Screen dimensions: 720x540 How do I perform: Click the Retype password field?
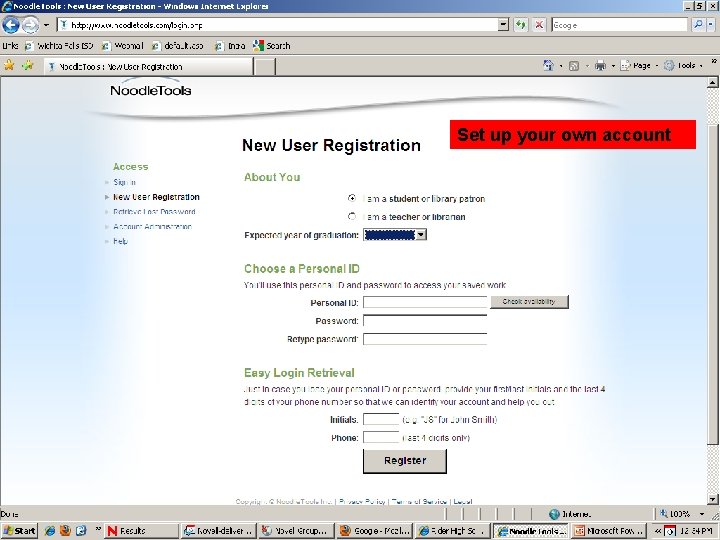coord(425,339)
